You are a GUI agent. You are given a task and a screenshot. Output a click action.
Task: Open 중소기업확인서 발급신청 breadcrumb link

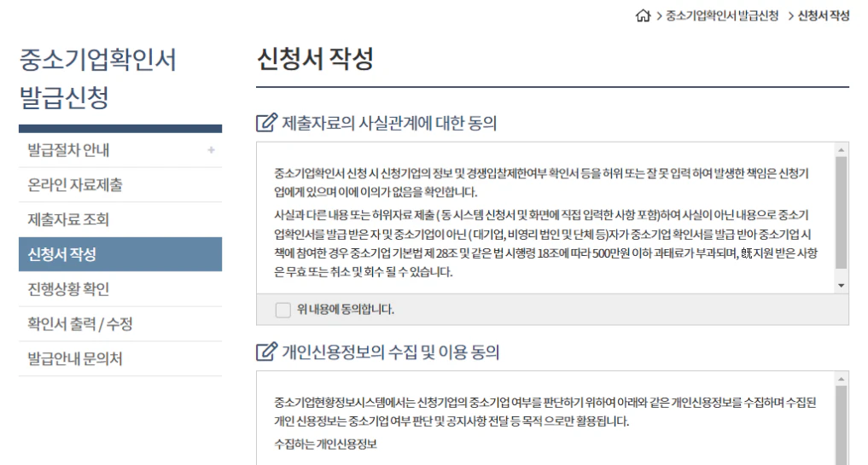tap(722, 15)
